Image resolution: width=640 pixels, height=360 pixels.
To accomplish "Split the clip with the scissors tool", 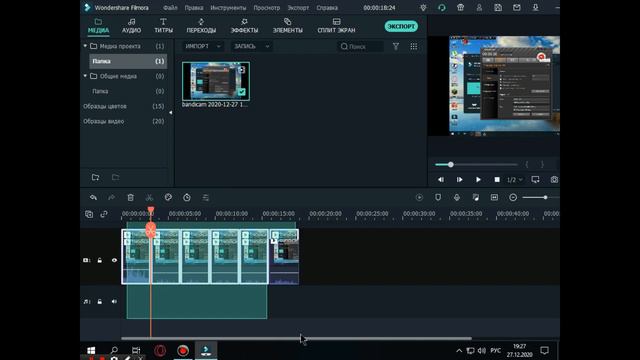I will [x=149, y=198].
